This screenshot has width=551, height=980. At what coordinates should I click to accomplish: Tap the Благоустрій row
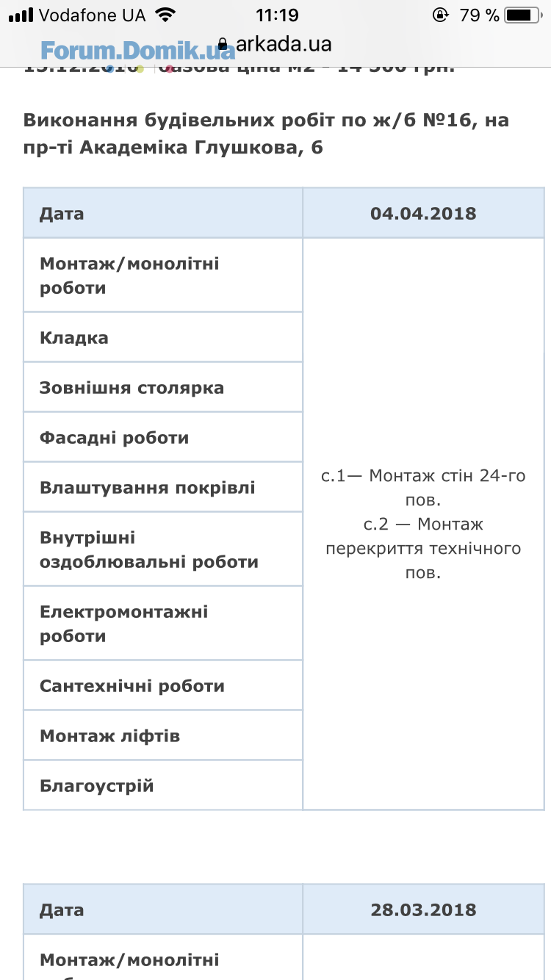tap(163, 785)
